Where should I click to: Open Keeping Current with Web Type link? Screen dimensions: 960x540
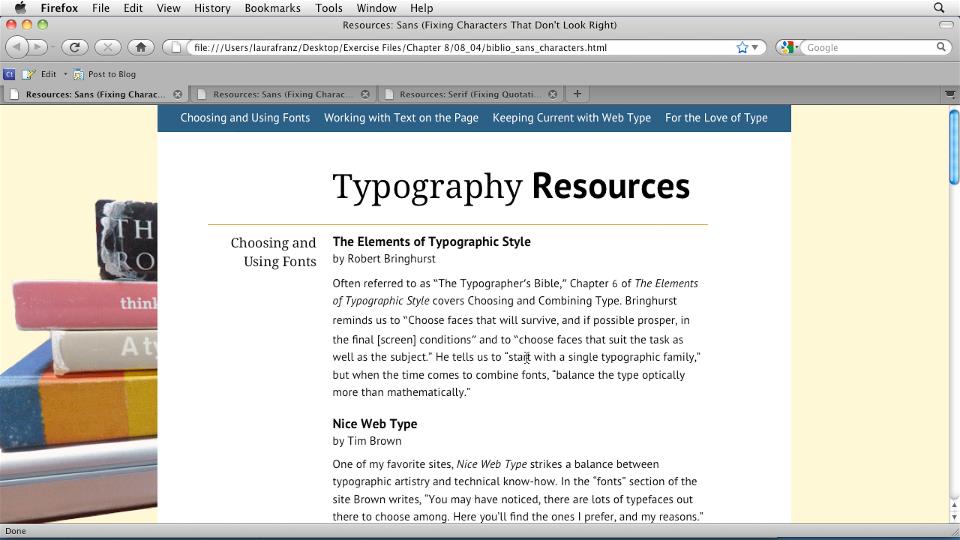point(571,118)
